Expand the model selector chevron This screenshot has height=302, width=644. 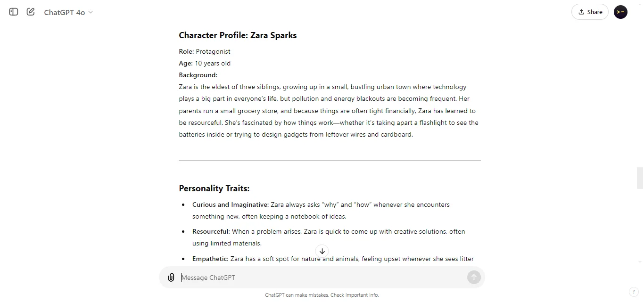click(x=91, y=13)
